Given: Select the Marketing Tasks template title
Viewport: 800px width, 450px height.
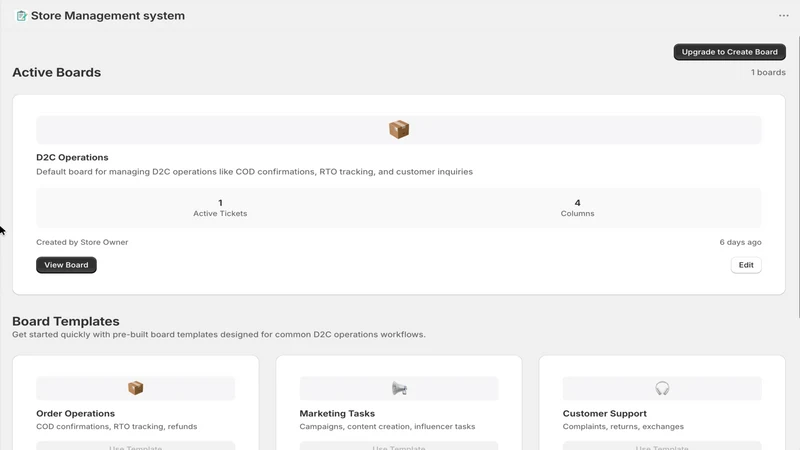Looking at the screenshot, I should click(x=337, y=414).
